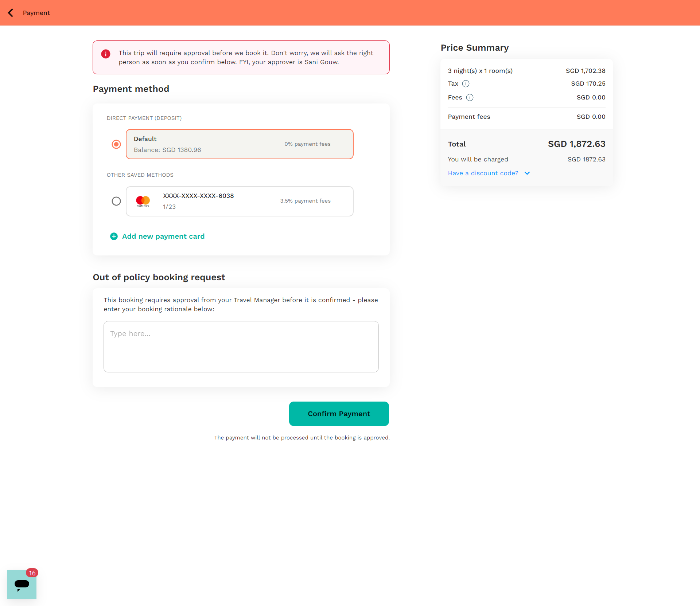Open the chat support widget
Screen dimensions: 700x606
click(x=22, y=585)
